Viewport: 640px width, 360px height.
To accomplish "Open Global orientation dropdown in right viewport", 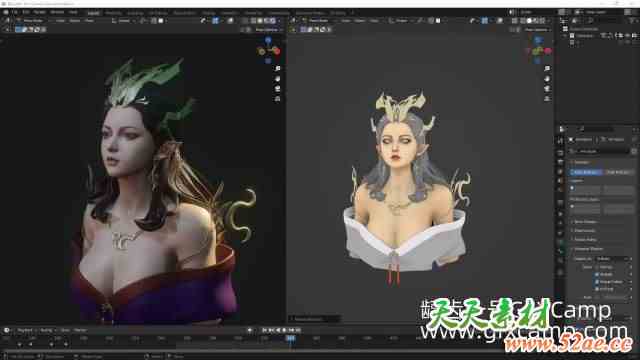I will [401, 20].
